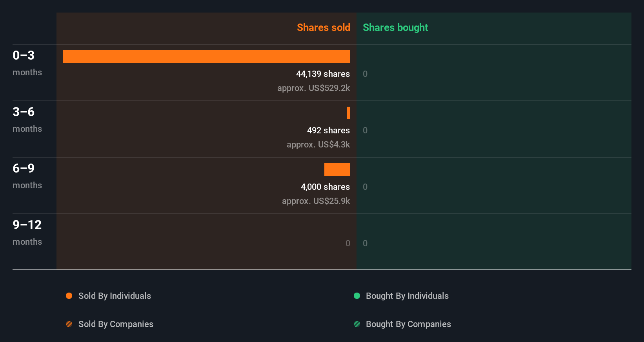Select the 0–3 months orange bar
Viewport: 644px width, 342px height.
[x=206, y=56]
